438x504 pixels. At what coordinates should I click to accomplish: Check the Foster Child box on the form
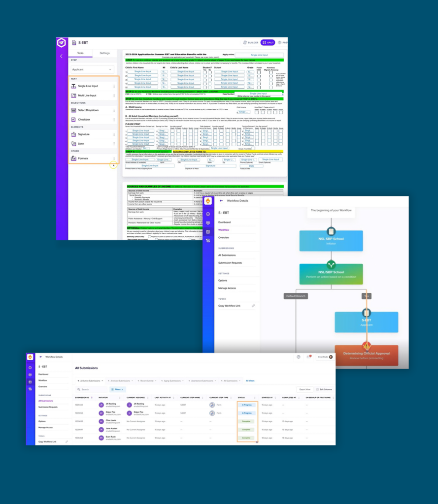258,71
